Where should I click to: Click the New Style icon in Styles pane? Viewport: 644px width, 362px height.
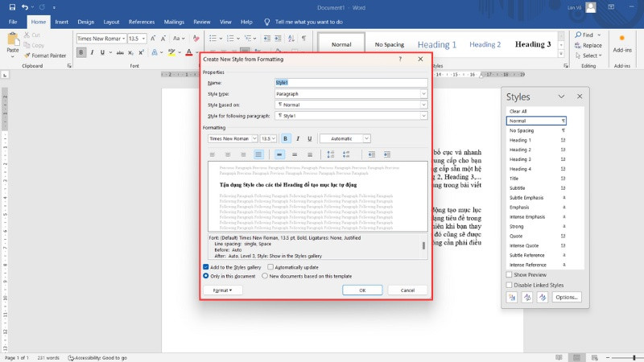pyautogui.click(x=512, y=297)
